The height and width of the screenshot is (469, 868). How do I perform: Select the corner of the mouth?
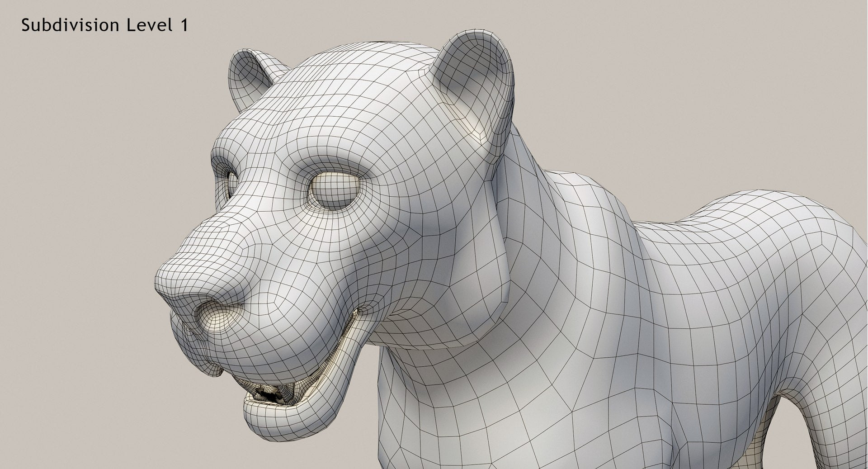pos(362,311)
